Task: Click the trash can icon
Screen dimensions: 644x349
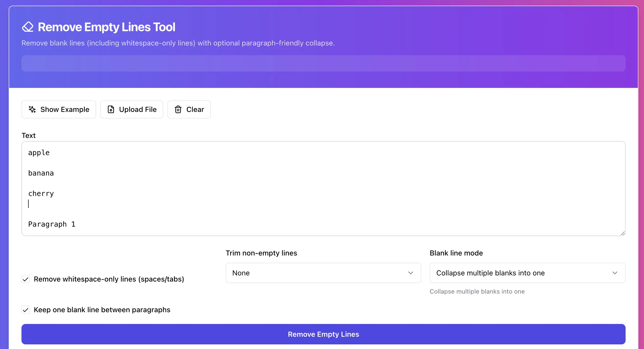Action: (178, 109)
